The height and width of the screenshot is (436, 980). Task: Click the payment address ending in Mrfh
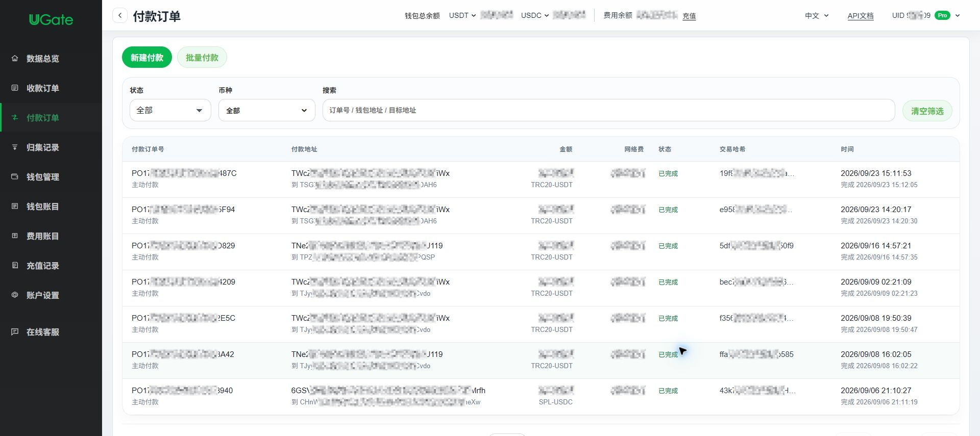click(388, 391)
